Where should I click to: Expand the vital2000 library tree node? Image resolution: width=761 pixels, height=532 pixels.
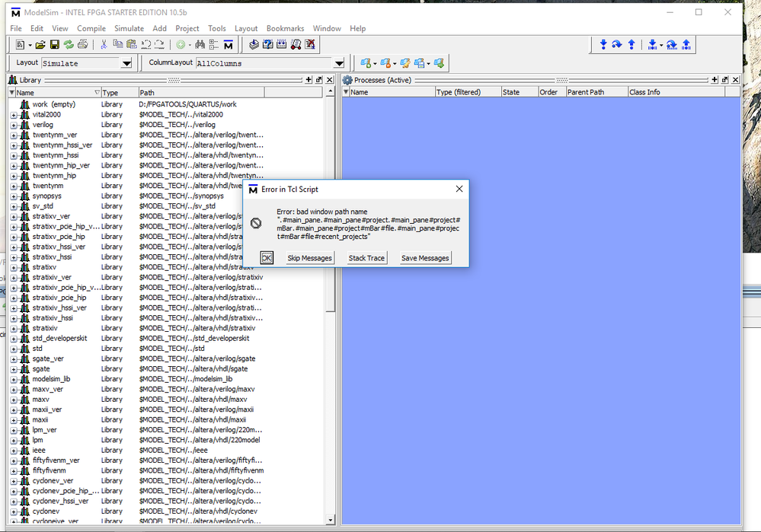click(14, 114)
